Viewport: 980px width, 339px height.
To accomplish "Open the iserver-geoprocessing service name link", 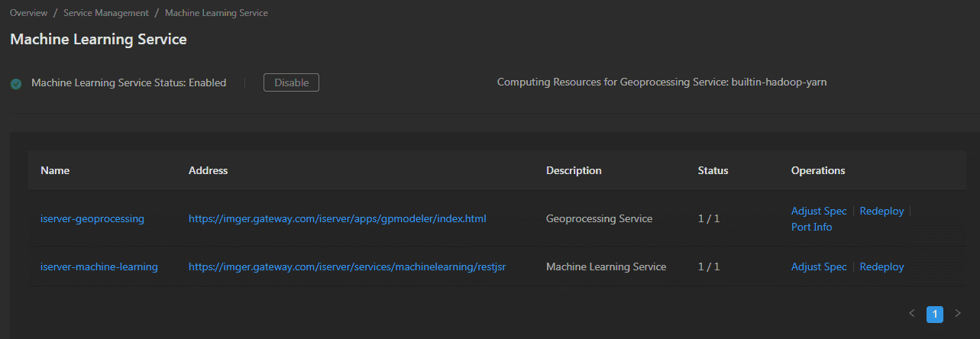I will click(x=92, y=218).
